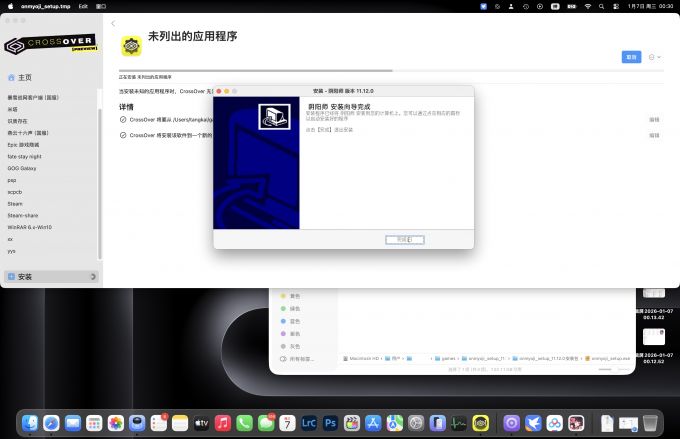Select the Steam-share bottle
The image size is (680, 439).
23,215
